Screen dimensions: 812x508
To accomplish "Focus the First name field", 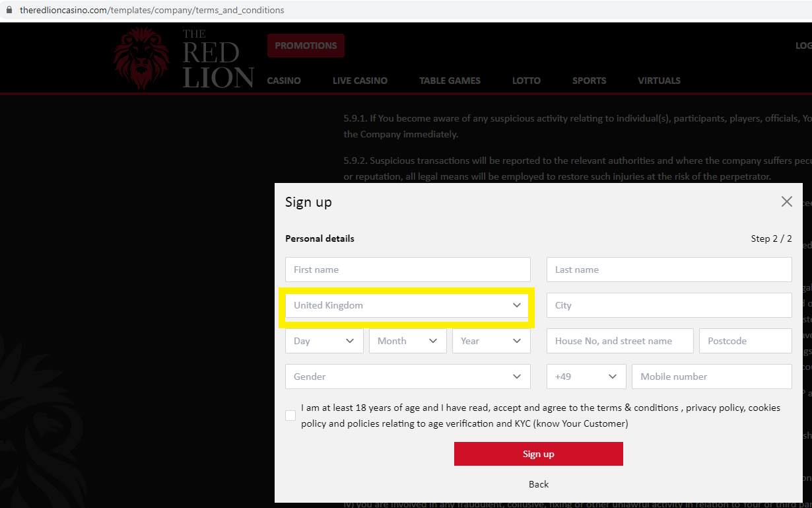I will pos(407,270).
